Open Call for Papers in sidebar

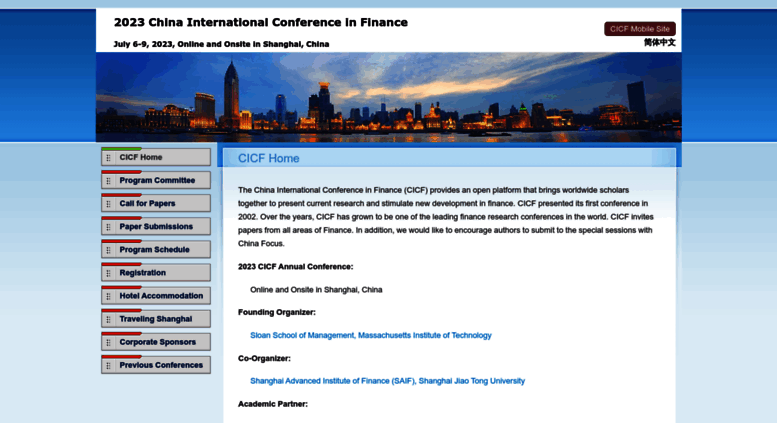(x=156, y=203)
